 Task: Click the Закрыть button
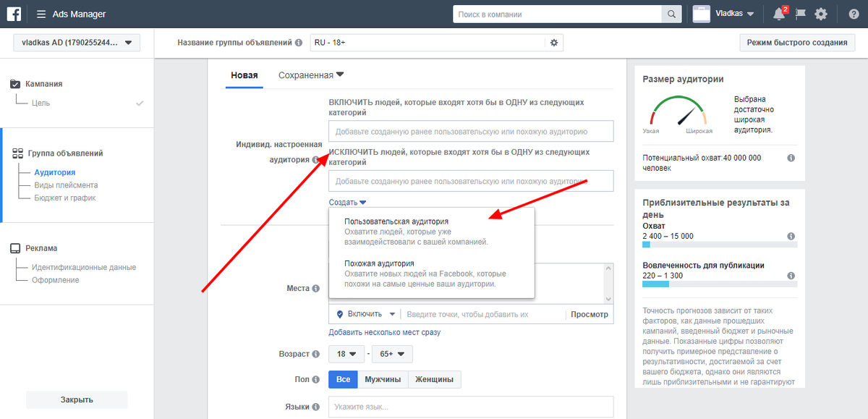point(77,399)
